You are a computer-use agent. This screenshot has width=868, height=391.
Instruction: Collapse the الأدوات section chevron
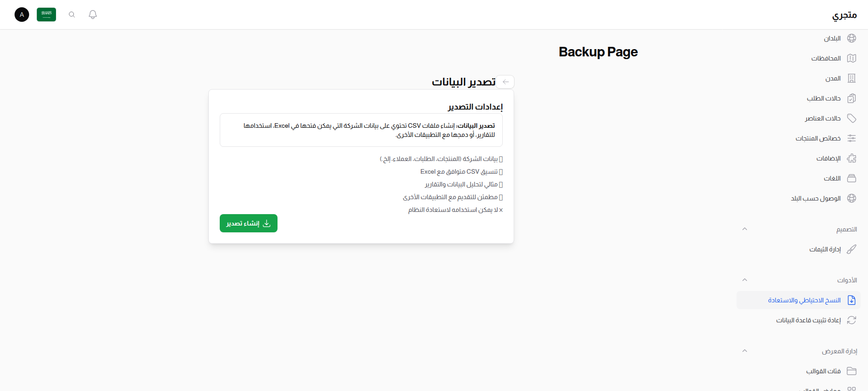pos(745,280)
